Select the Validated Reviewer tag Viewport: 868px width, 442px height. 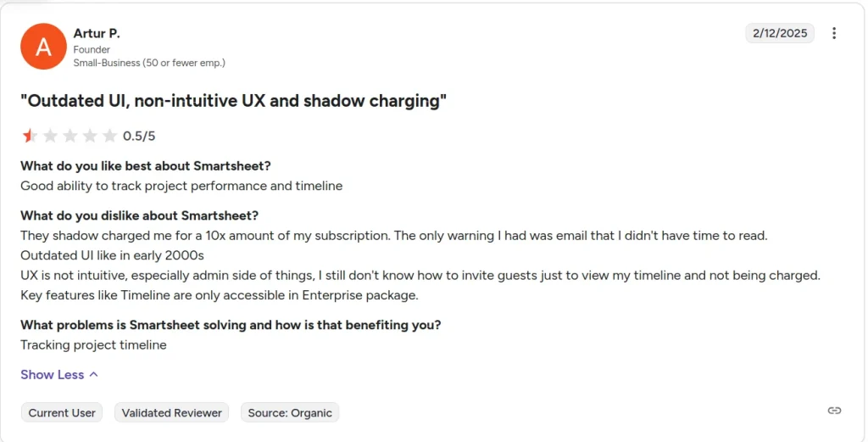coord(171,412)
